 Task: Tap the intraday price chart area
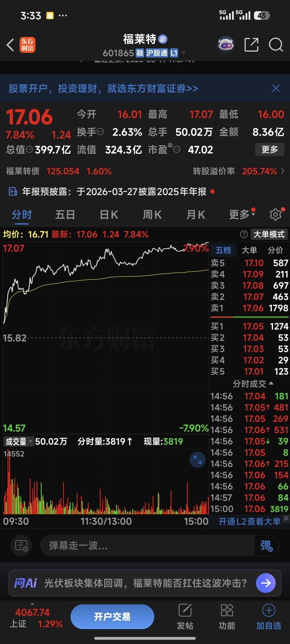click(x=106, y=337)
